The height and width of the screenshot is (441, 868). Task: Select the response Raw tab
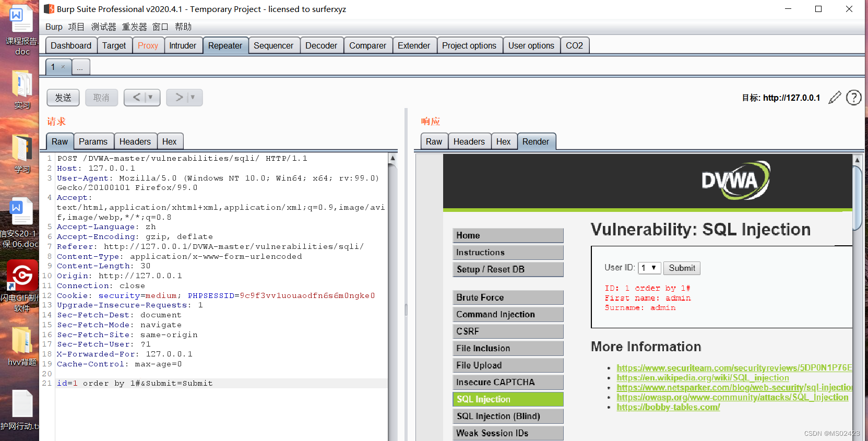coord(434,141)
